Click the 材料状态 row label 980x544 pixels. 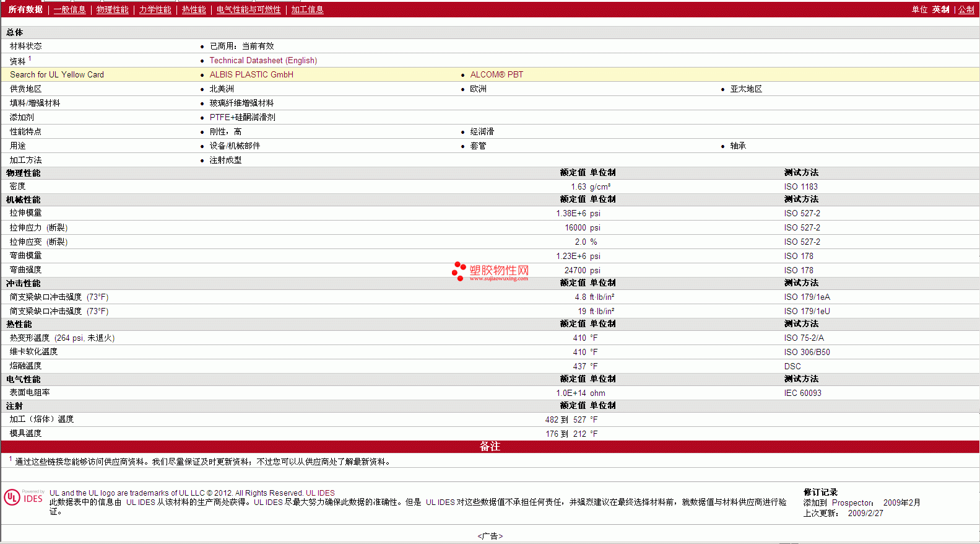25,46
